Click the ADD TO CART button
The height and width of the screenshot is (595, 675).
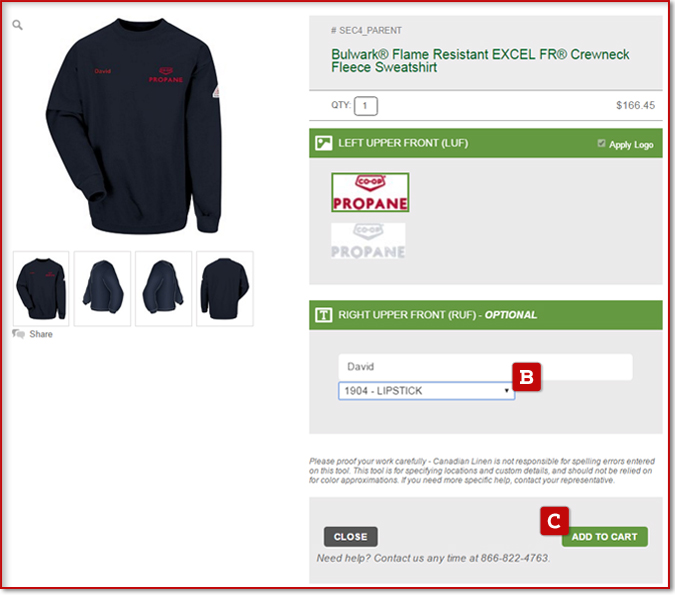pos(604,537)
